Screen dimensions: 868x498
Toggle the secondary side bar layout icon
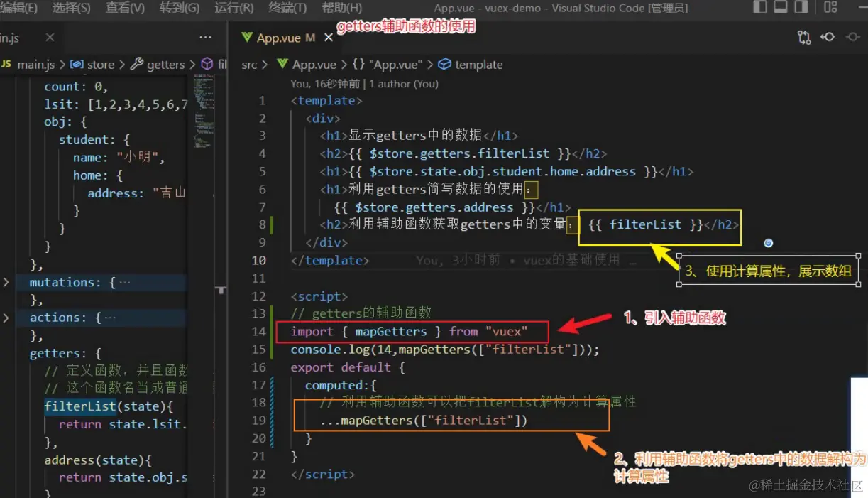(x=801, y=8)
